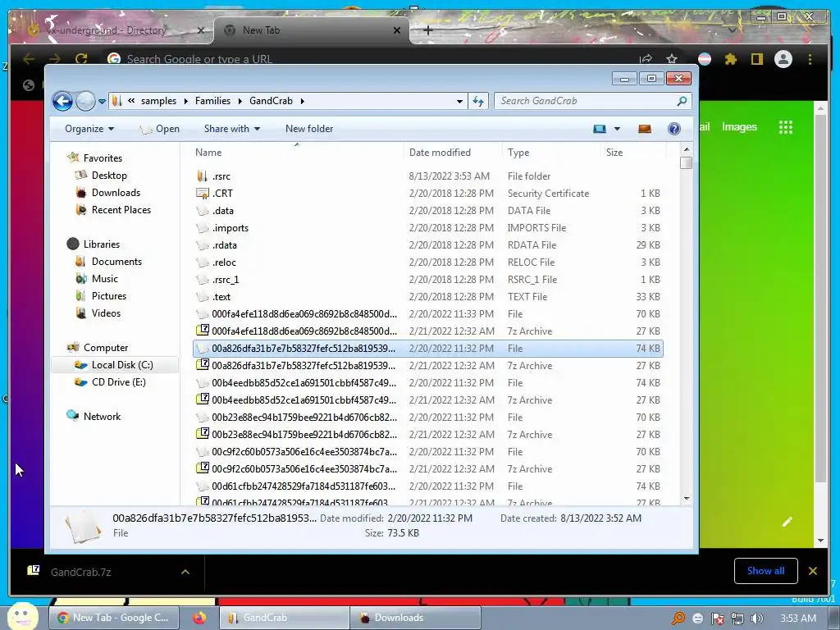
Task: Open the Share with dropdown
Action: coord(232,129)
